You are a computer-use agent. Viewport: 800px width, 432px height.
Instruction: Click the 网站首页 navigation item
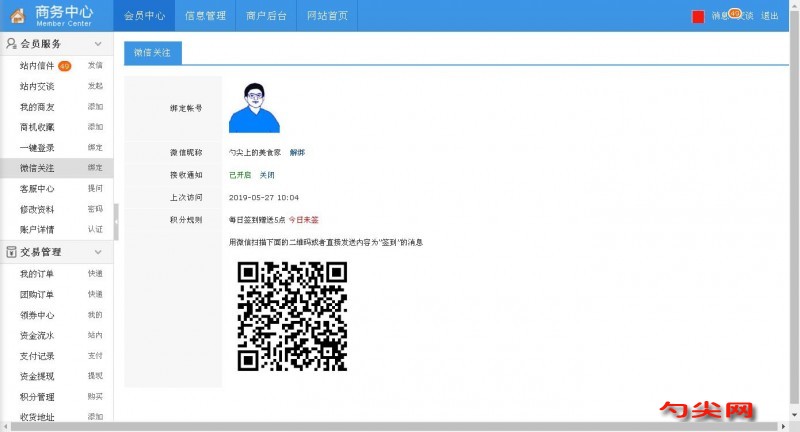click(327, 16)
